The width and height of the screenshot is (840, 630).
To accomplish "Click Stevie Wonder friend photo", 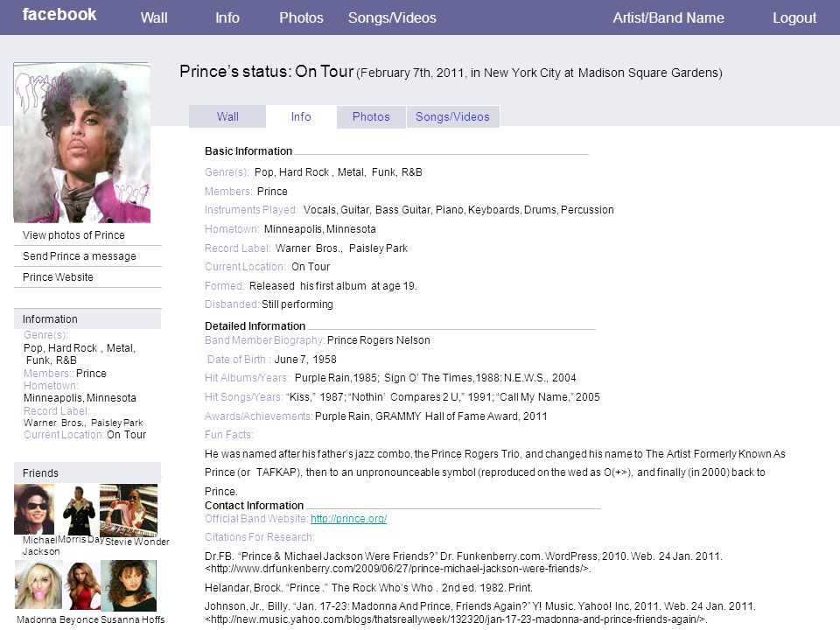I will coord(129,510).
